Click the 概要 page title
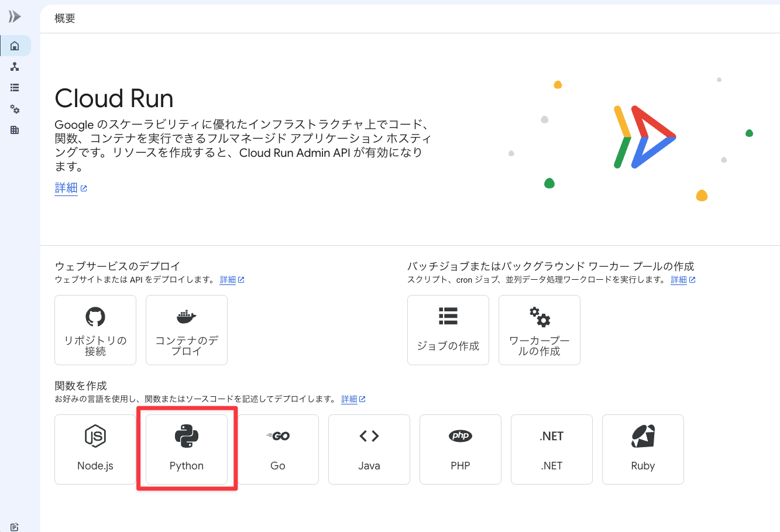 (65, 18)
